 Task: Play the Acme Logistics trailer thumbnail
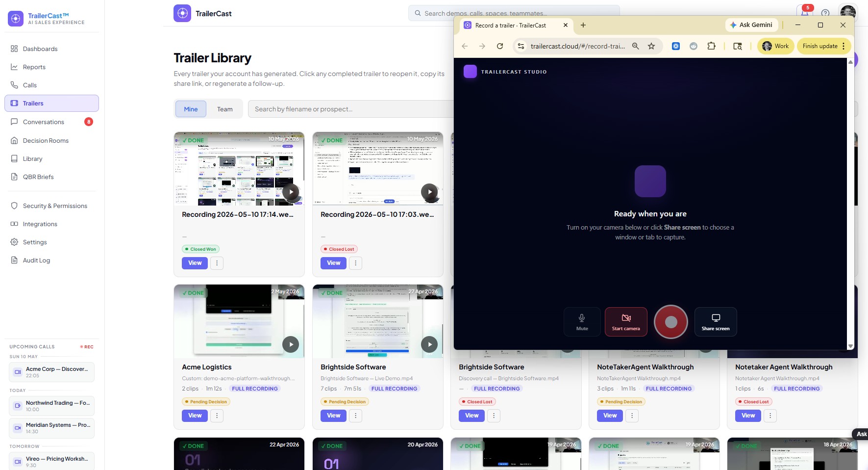click(291, 344)
